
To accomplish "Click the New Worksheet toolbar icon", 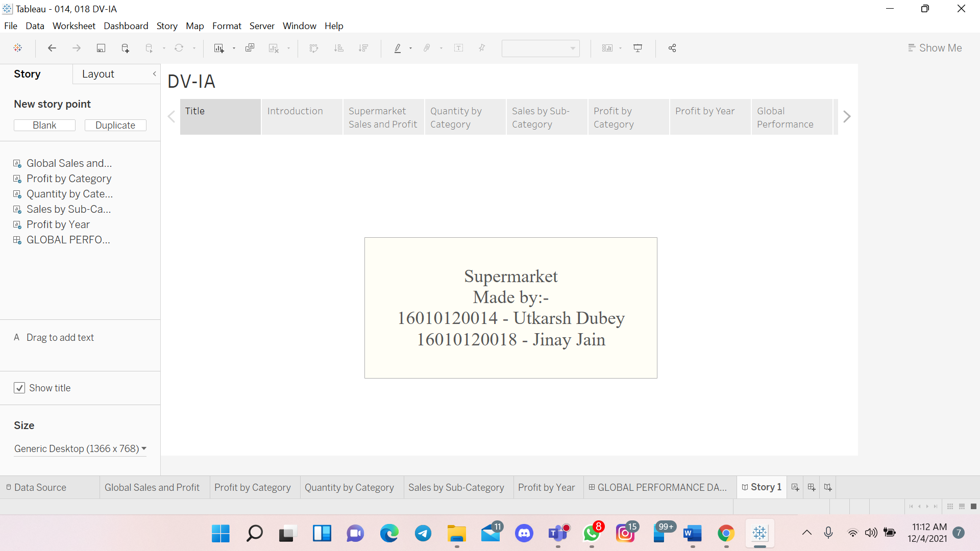I will point(219,48).
